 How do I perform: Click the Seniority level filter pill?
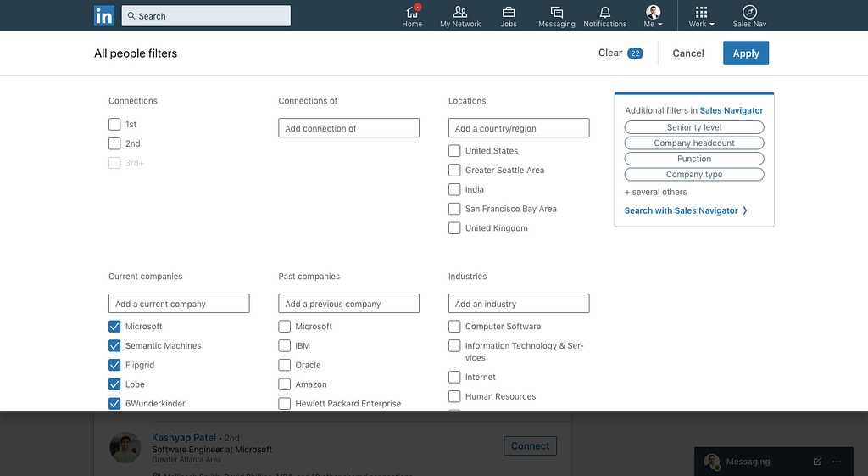(694, 127)
